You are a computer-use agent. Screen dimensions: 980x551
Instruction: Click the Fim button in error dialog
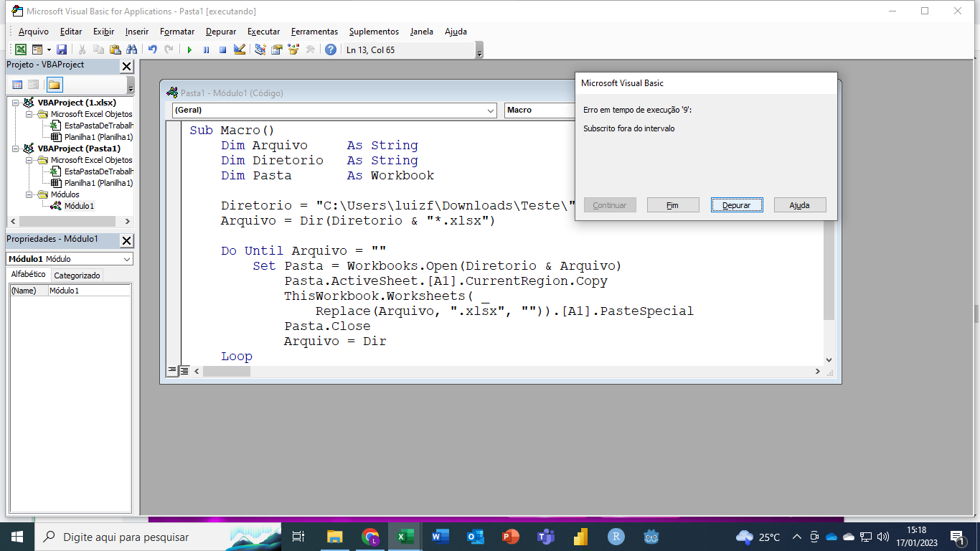[673, 205]
